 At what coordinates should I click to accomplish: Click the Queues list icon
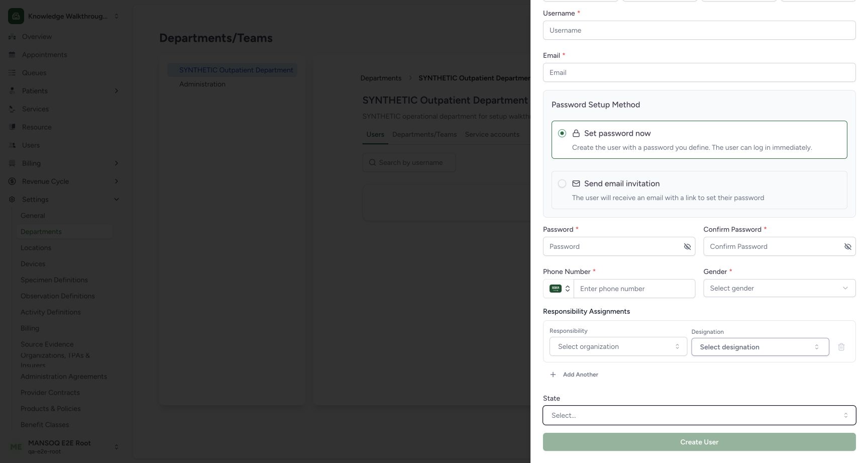(12, 73)
